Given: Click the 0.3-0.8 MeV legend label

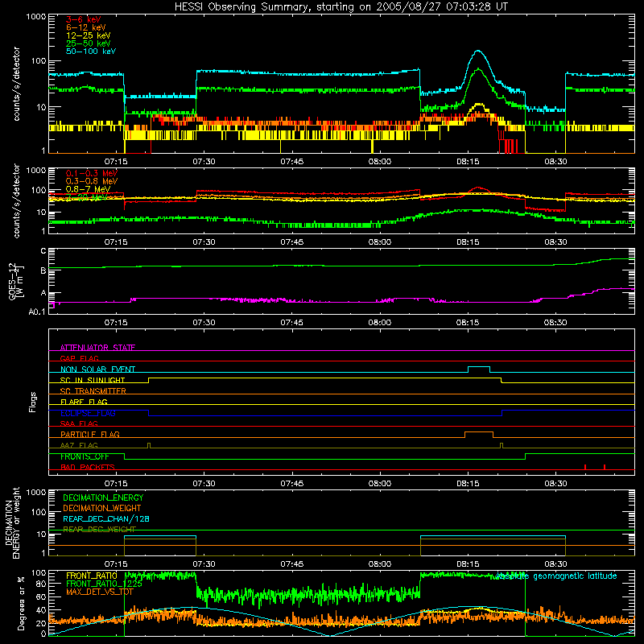Looking at the screenshot, I should pyautogui.click(x=92, y=181).
